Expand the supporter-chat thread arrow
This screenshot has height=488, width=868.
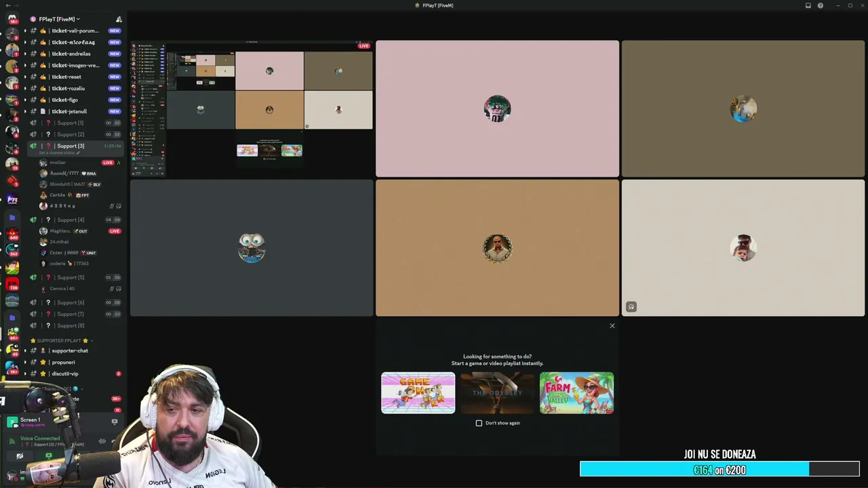coord(25,350)
